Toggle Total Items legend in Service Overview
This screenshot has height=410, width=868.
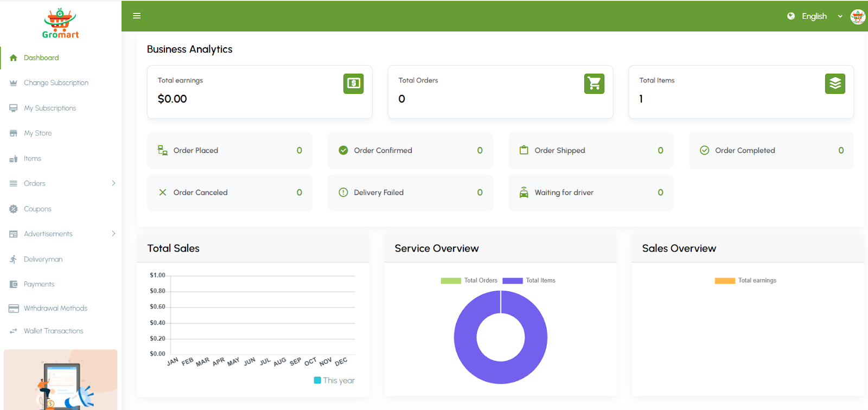[x=529, y=280]
